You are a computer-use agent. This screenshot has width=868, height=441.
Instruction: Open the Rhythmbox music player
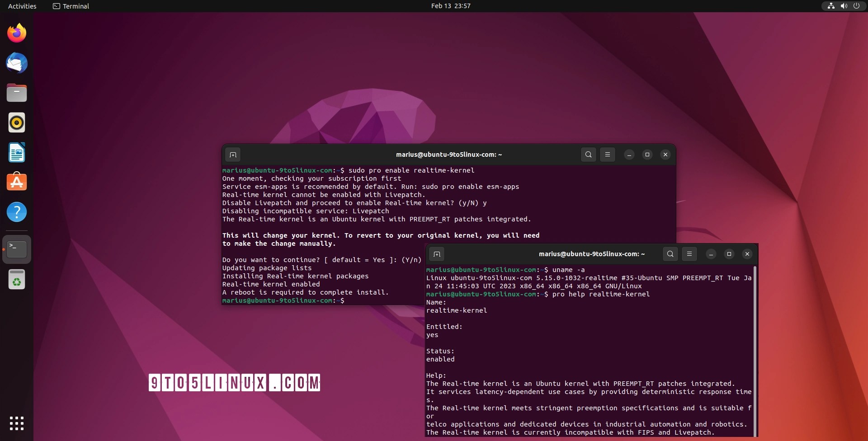(17, 122)
